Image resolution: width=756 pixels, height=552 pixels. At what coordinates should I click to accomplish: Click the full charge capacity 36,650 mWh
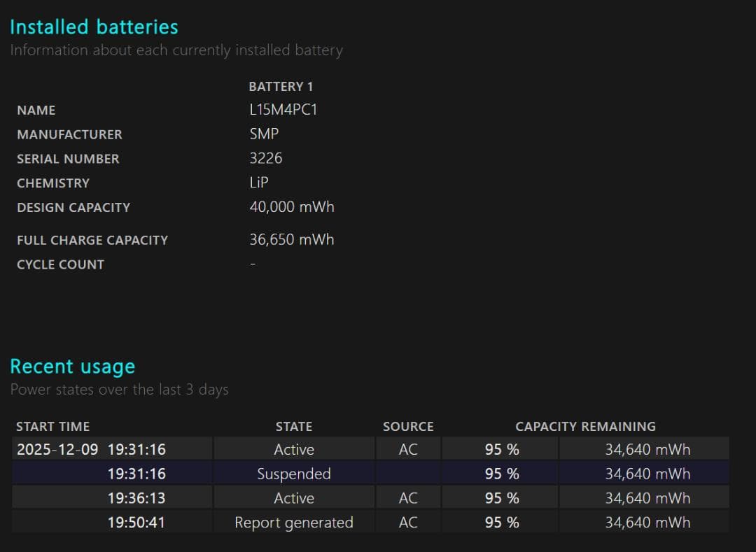click(292, 239)
